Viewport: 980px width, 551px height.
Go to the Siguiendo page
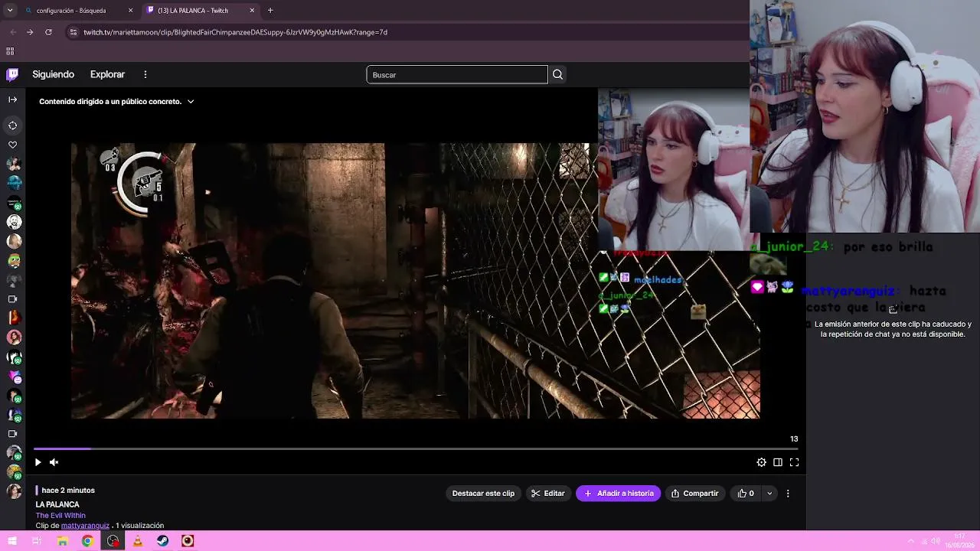pyautogui.click(x=54, y=74)
